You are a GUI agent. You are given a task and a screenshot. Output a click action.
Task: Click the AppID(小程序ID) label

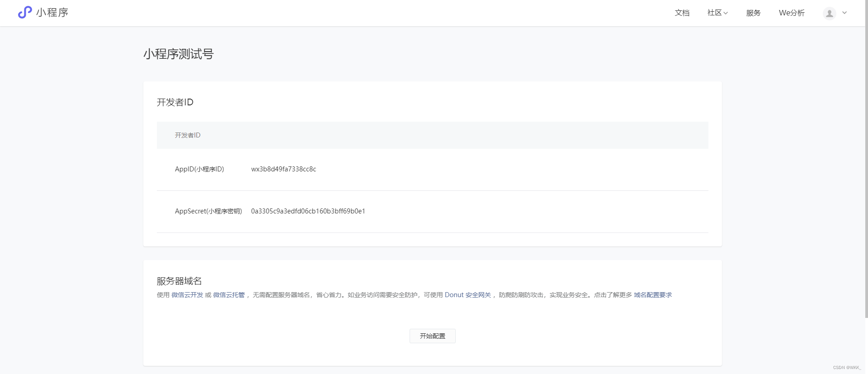pos(199,169)
